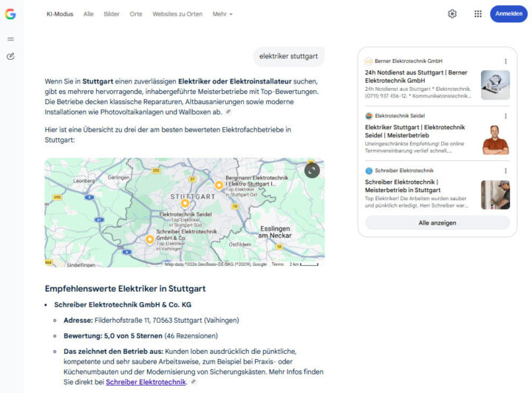
Task: Expand the sidebar hamburger menu
Action: [10, 39]
